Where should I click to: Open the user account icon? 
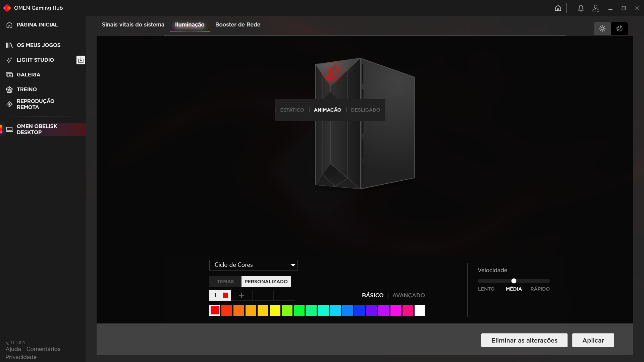(x=596, y=8)
